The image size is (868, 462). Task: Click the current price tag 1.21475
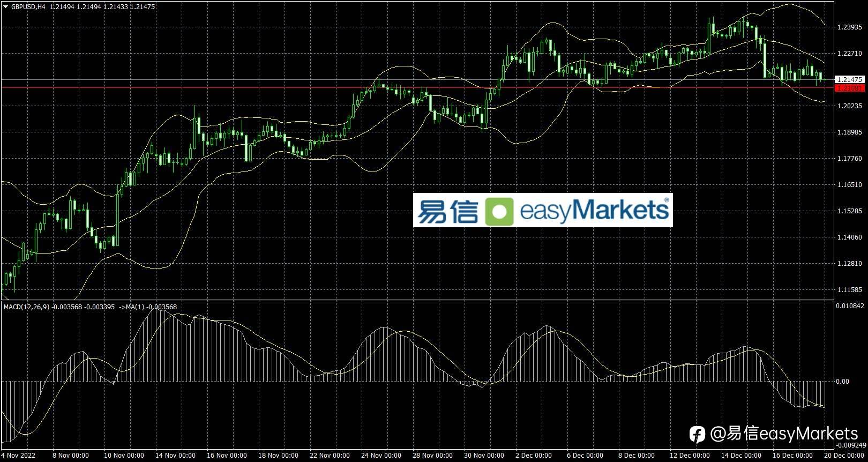[849, 79]
